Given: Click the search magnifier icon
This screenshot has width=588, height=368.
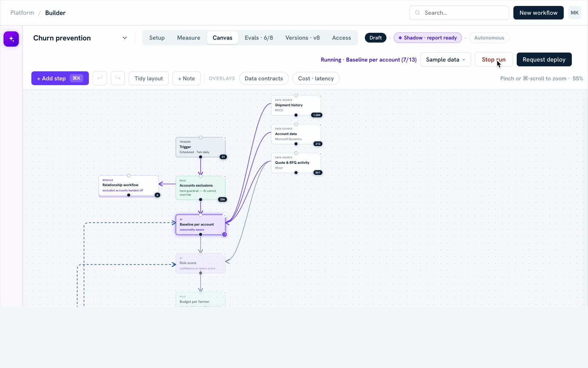Looking at the screenshot, I should [x=417, y=13].
